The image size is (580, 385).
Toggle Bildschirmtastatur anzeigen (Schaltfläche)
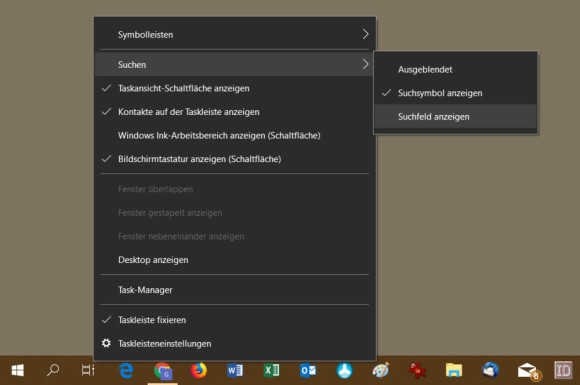pos(235,159)
